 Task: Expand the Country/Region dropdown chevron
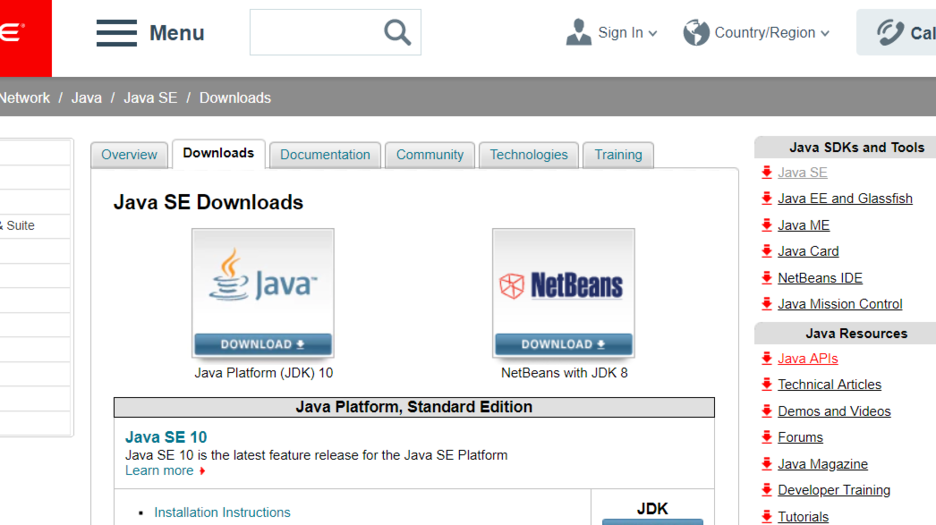pos(825,33)
